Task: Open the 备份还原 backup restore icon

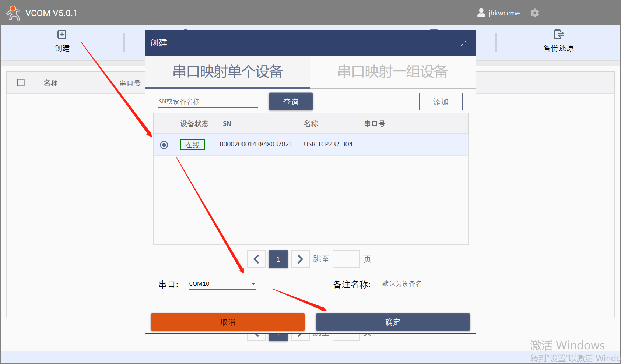Action: pyautogui.click(x=558, y=35)
